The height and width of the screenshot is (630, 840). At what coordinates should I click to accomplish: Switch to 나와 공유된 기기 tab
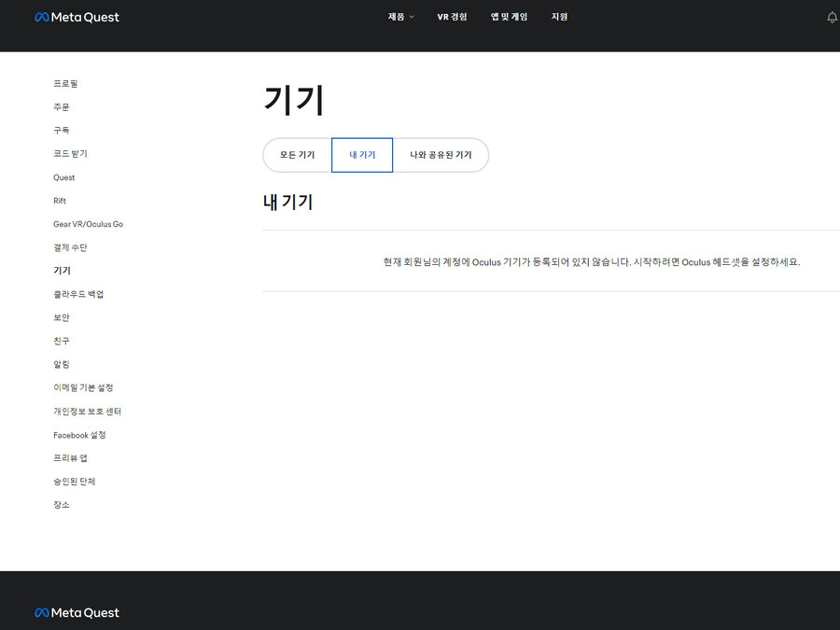(441, 155)
